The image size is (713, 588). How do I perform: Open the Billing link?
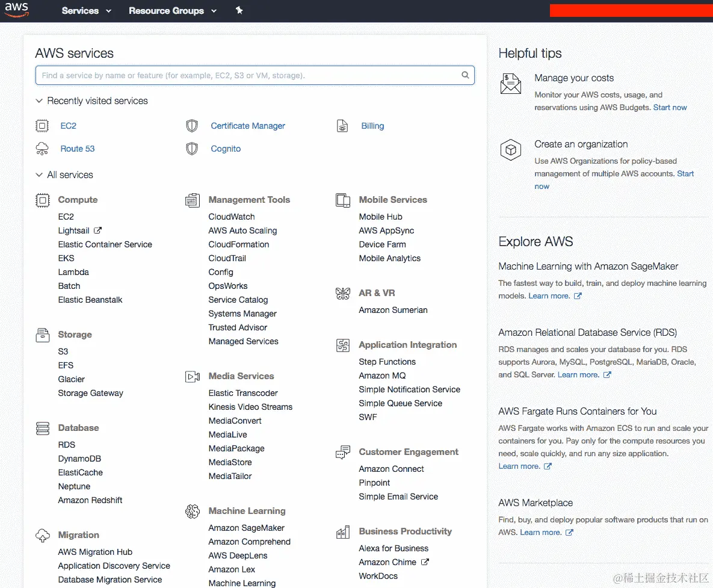372,126
